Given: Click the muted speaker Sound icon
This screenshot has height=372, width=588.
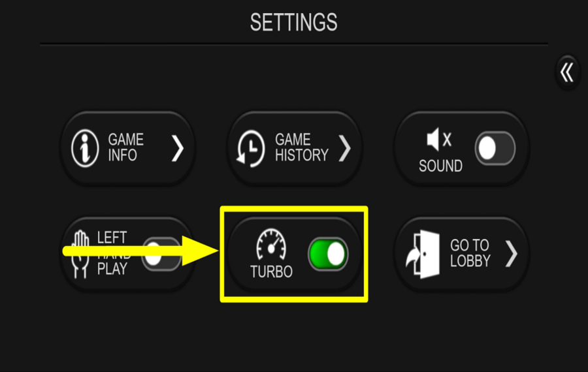Looking at the screenshot, I should pos(439,140).
